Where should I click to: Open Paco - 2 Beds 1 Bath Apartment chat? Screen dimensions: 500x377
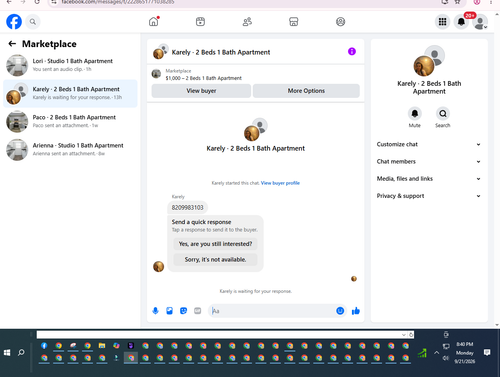70,122
